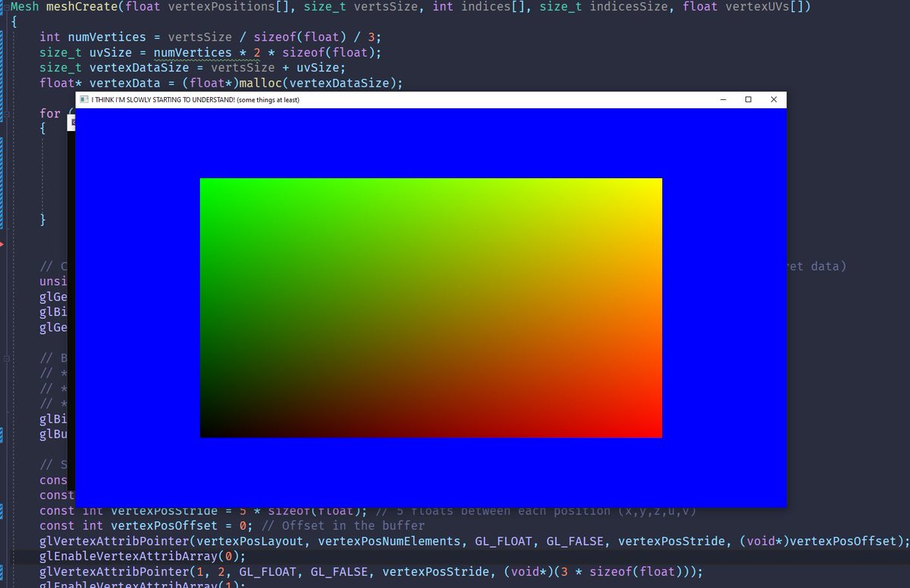
Task: Click the app icon in the OpenGL window title bar
Action: tap(84, 100)
